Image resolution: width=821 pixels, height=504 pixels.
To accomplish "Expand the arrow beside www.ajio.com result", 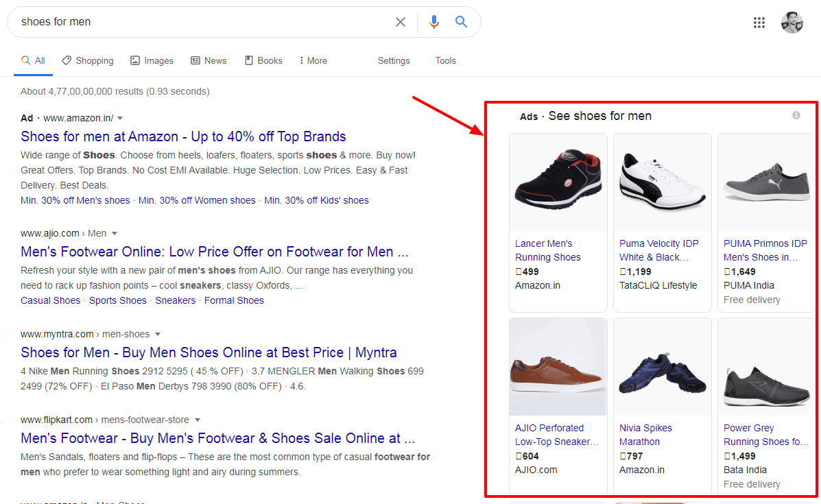I will pyautogui.click(x=114, y=233).
